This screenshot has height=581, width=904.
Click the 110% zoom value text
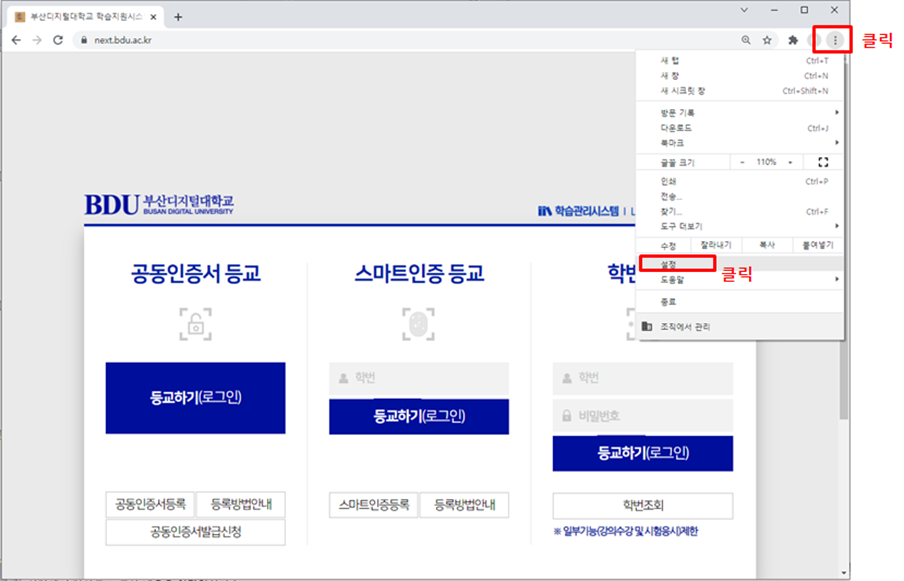pos(766,162)
